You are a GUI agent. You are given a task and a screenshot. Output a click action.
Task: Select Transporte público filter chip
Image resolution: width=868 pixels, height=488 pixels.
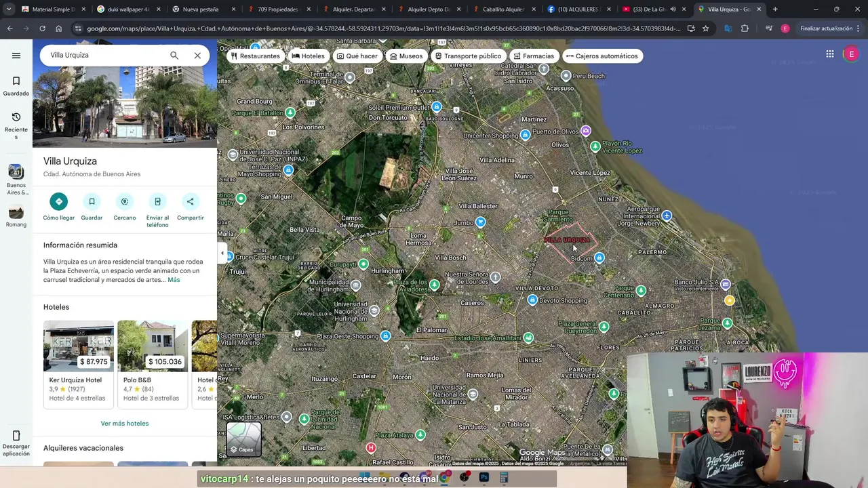468,56
